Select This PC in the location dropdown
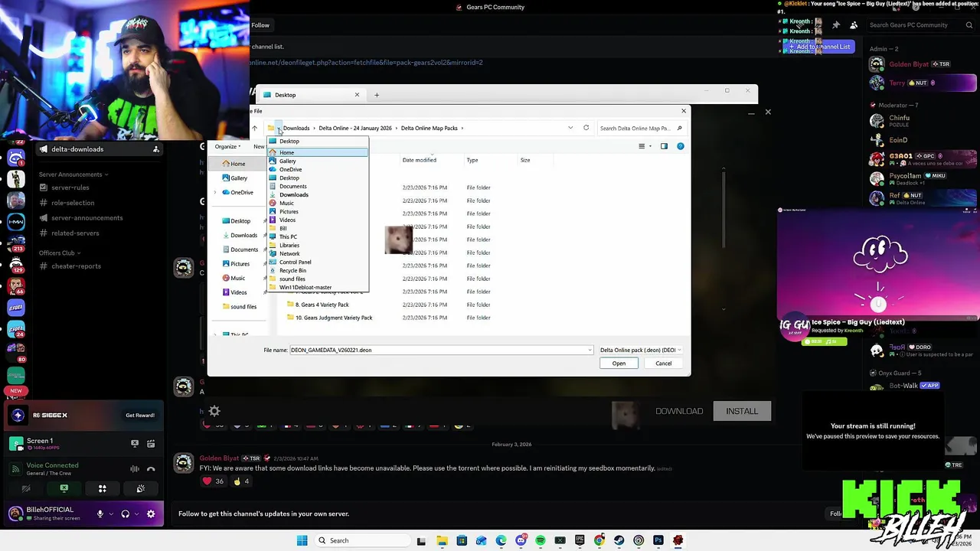Screen dimensions: 980x551 [318, 236]
